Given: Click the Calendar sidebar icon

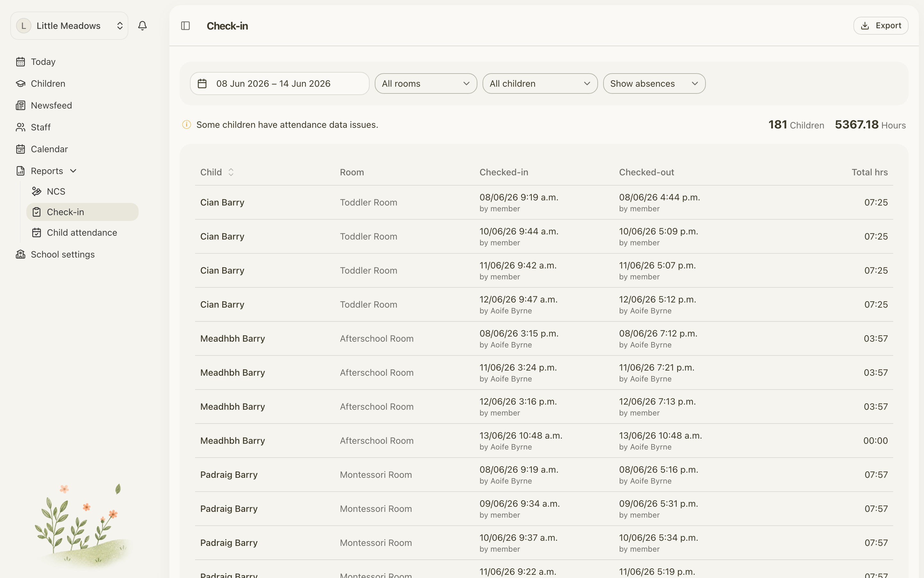Looking at the screenshot, I should pyautogui.click(x=21, y=149).
